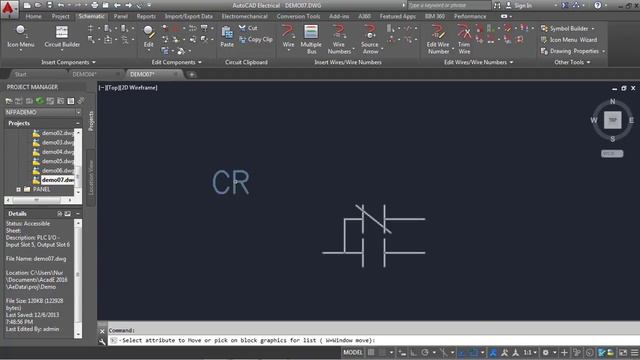Click the Edit component tool
Viewport: 640px width, 360px height.
pos(149,37)
